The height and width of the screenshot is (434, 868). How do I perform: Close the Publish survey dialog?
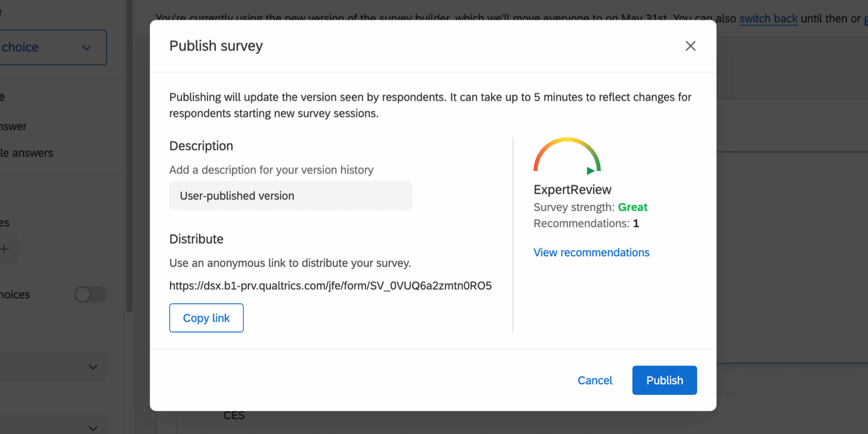pyautogui.click(x=690, y=46)
